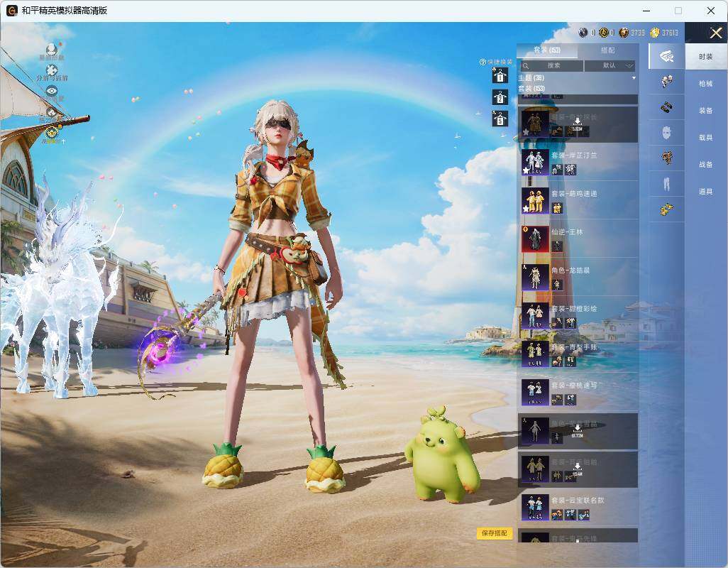Viewport: 728px width, 568px height.
Task: Select quick-change outfit slot 2
Action: (x=500, y=97)
